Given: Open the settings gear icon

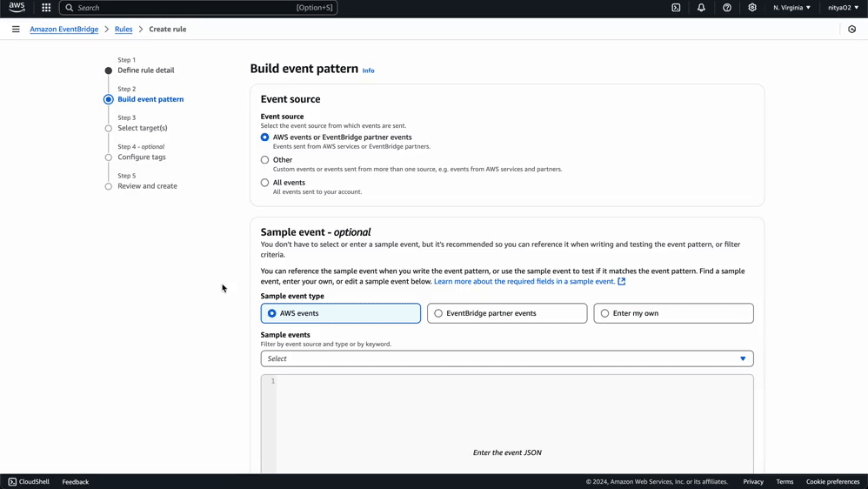Looking at the screenshot, I should coord(752,8).
